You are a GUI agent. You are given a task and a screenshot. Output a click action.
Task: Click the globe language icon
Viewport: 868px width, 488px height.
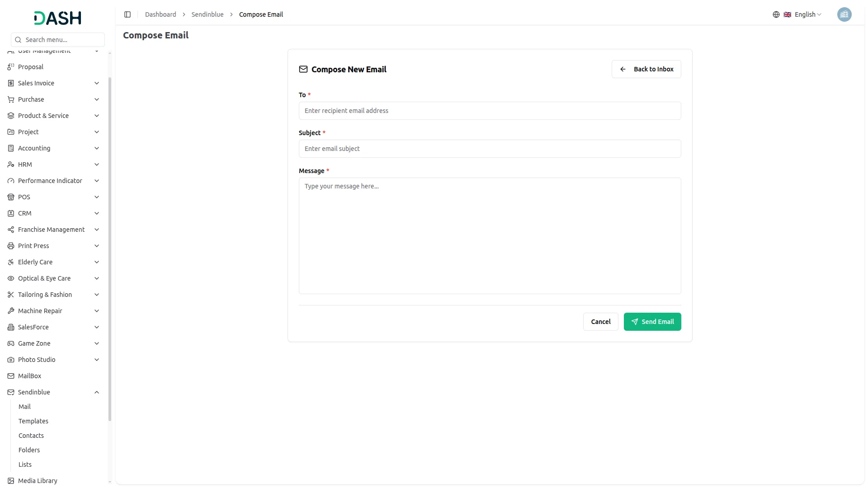(776, 14)
